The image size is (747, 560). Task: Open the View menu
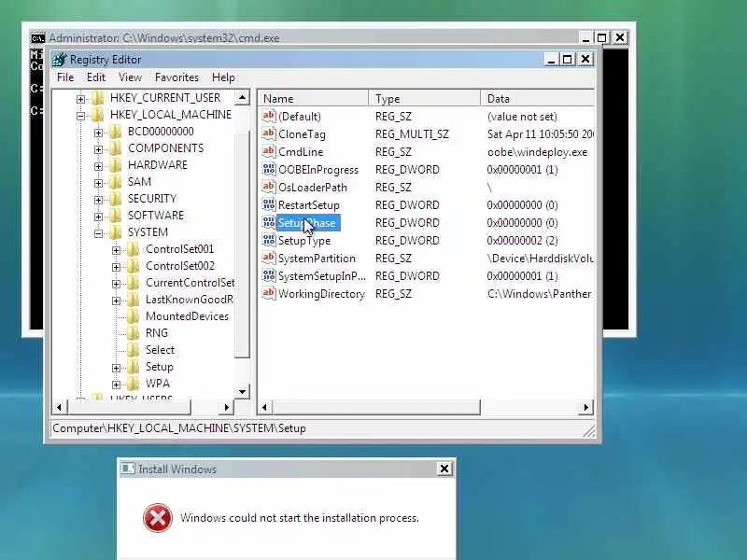[x=130, y=77]
